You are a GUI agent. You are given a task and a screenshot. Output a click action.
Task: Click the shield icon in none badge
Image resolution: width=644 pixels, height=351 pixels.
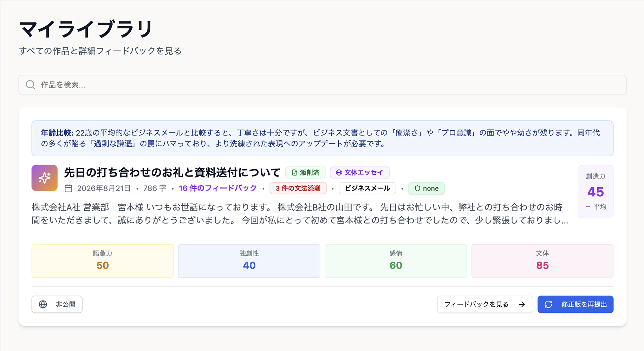click(x=417, y=188)
